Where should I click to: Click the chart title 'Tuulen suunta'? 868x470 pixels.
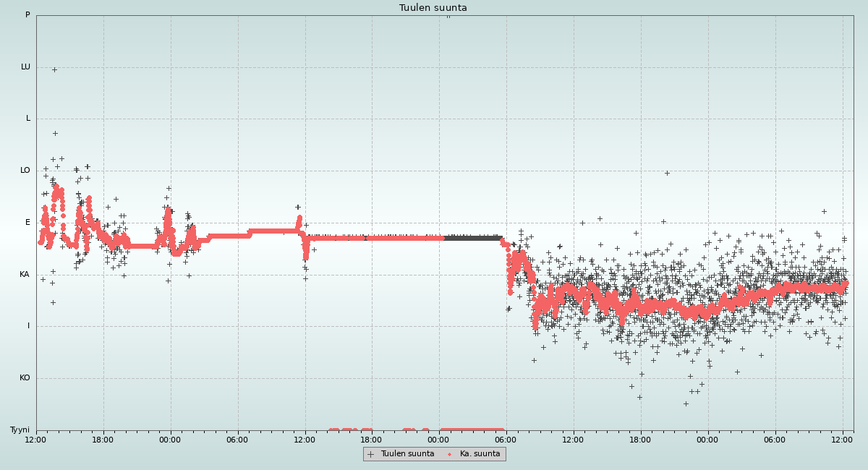pos(433,8)
